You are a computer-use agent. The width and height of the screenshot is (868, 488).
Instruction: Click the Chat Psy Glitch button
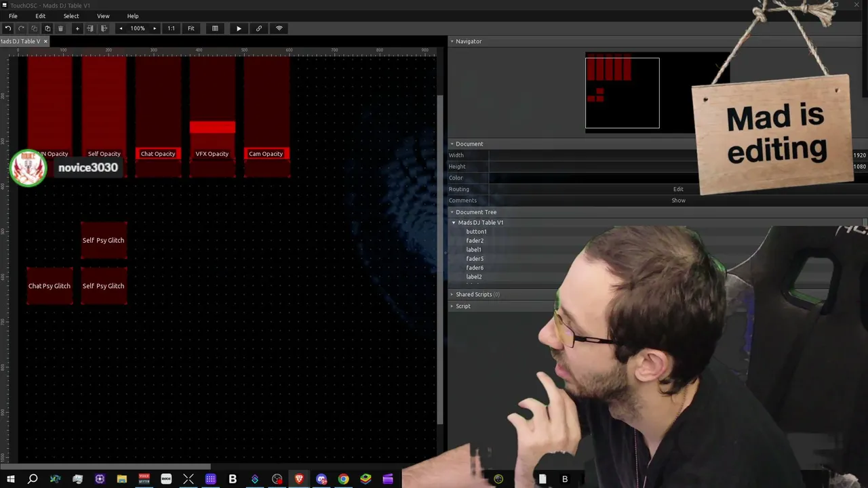coord(50,286)
